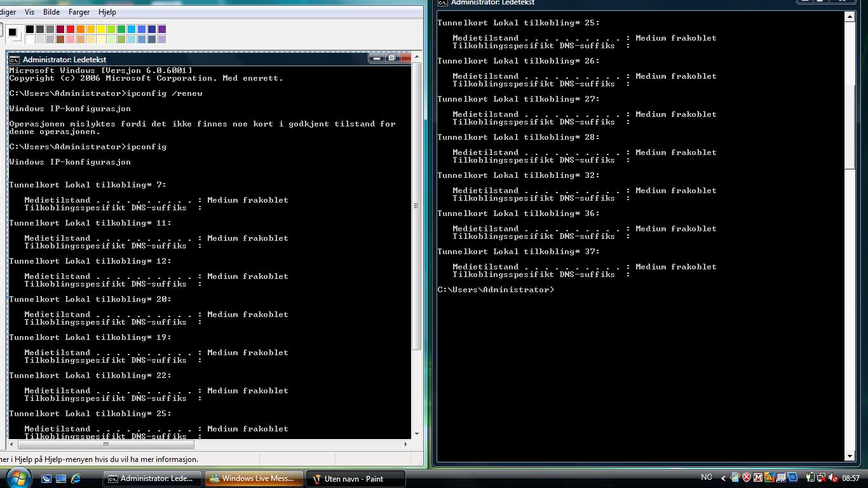Open disconnected network tray icon
The image size is (868, 488).
(x=822, y=478)
